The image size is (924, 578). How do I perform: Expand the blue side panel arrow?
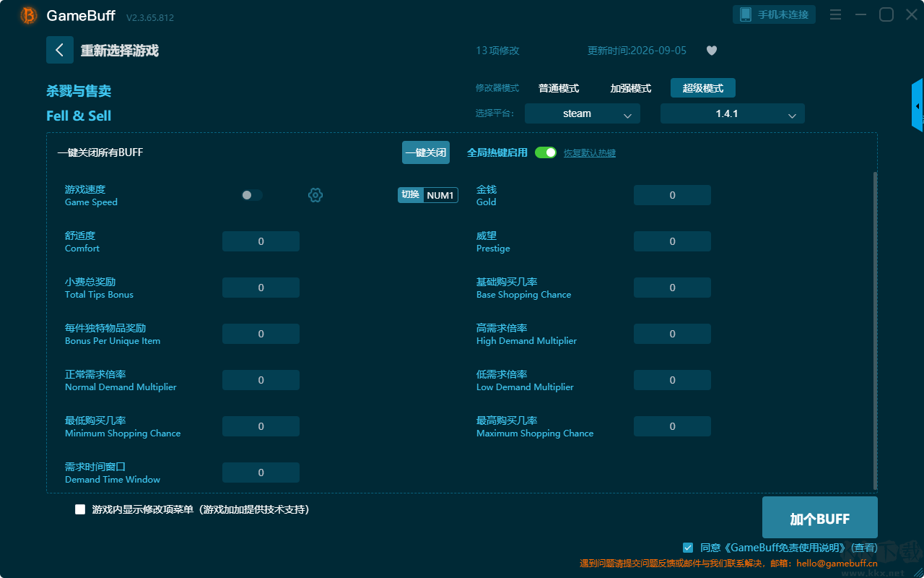point(918,105)
